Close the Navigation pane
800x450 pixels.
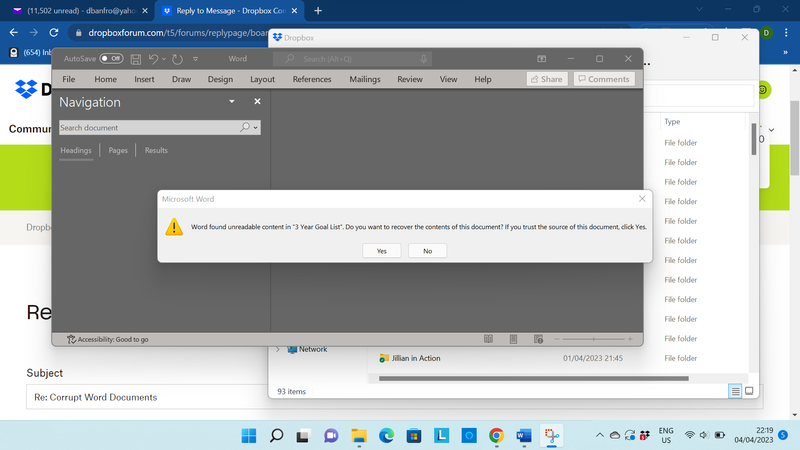pyautogui.click(x=257, y=102)
